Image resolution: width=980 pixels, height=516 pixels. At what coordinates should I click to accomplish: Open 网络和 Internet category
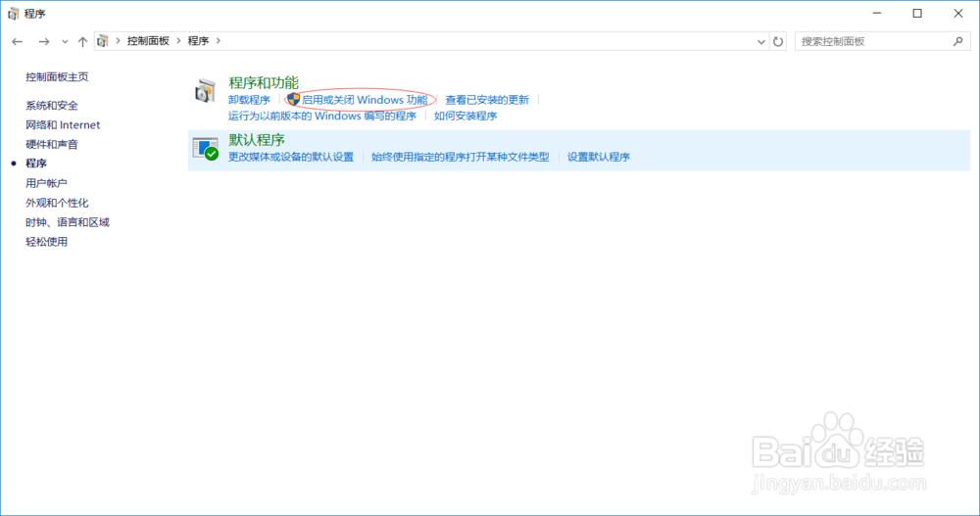(63, 125)
